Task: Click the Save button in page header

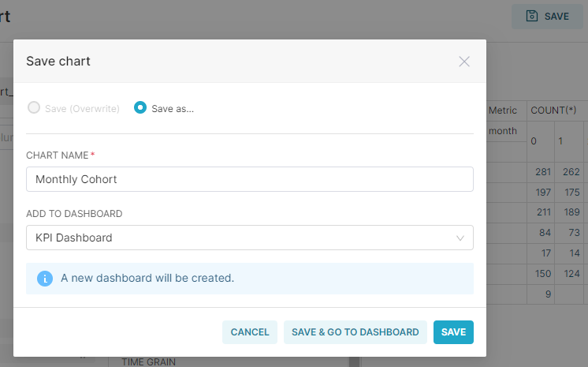Action: point(547,16)
